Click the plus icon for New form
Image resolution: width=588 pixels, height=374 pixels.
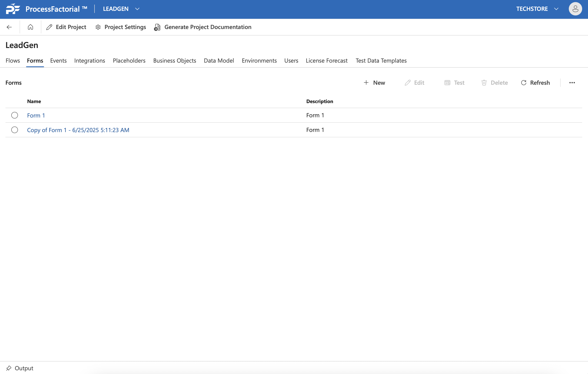coord(366,83)
